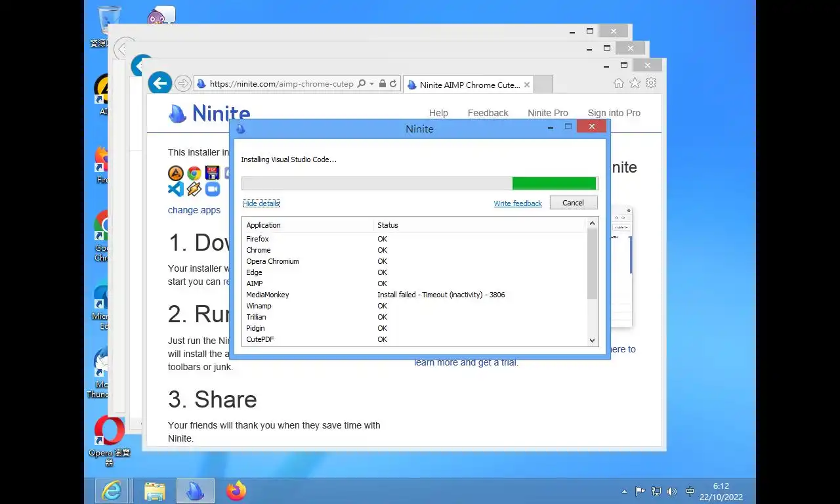Click the Chinese input method indicator
This screenshot has height=504, width=840.
[x=690, y=492]
